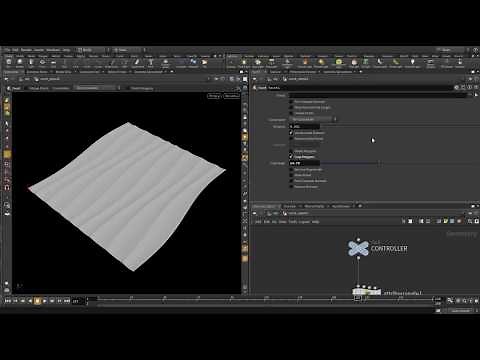Click the current frame marker on timeline

pyautogui.click(x=357, y=299)
